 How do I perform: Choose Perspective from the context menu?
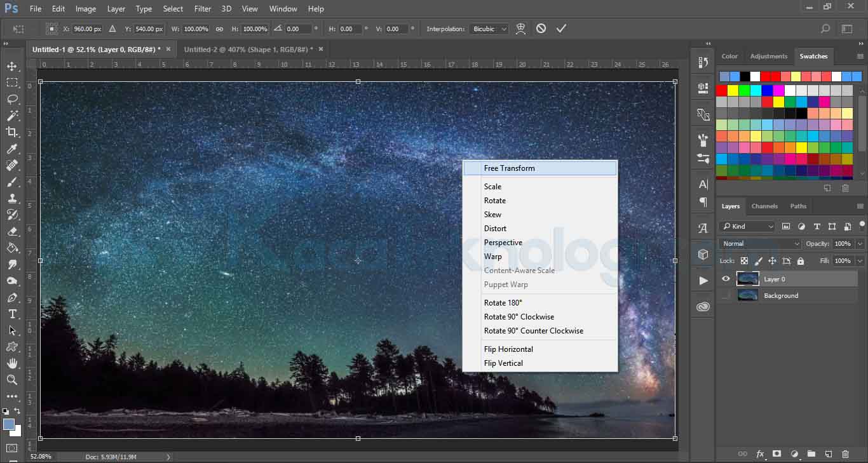click(503, 243)
